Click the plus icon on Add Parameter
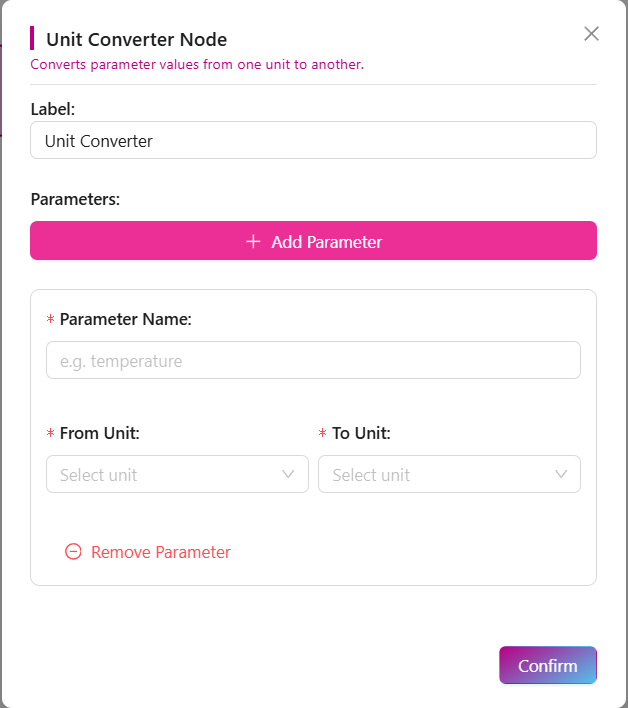Viewport: 628px width, 708px height. [x=253, y=242]
